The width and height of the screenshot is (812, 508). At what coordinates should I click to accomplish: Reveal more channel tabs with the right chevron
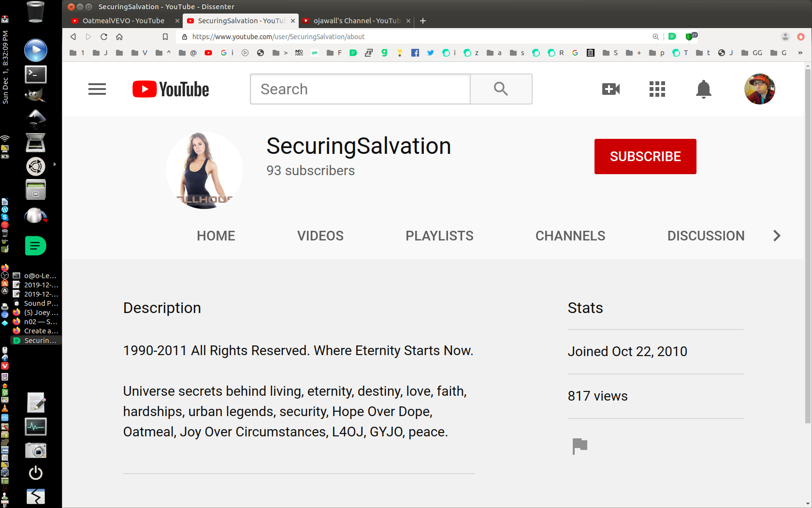[x=777, y=236]
